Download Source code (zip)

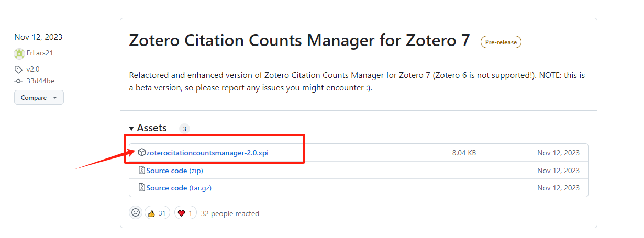click(174, 171)
